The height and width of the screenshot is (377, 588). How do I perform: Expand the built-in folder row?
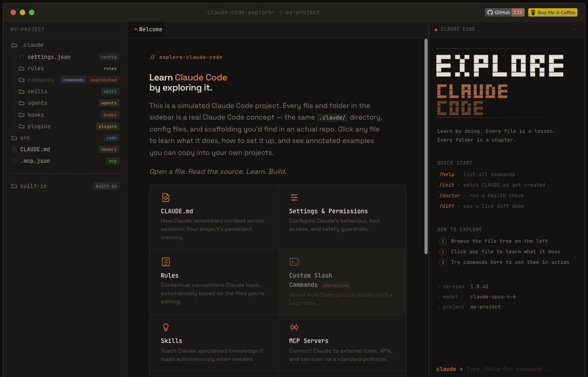click(65, 186)
